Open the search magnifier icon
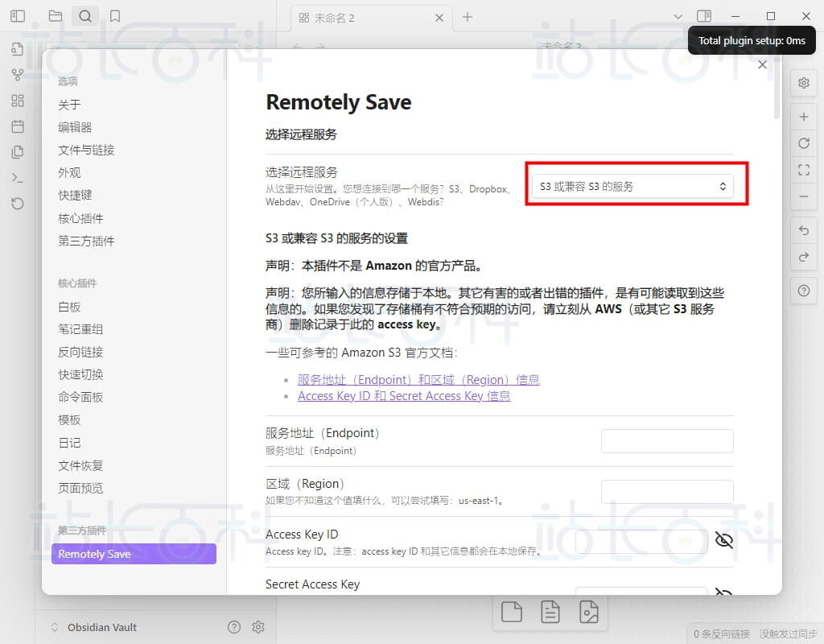The image size is (824, 644). coord(85,16)
